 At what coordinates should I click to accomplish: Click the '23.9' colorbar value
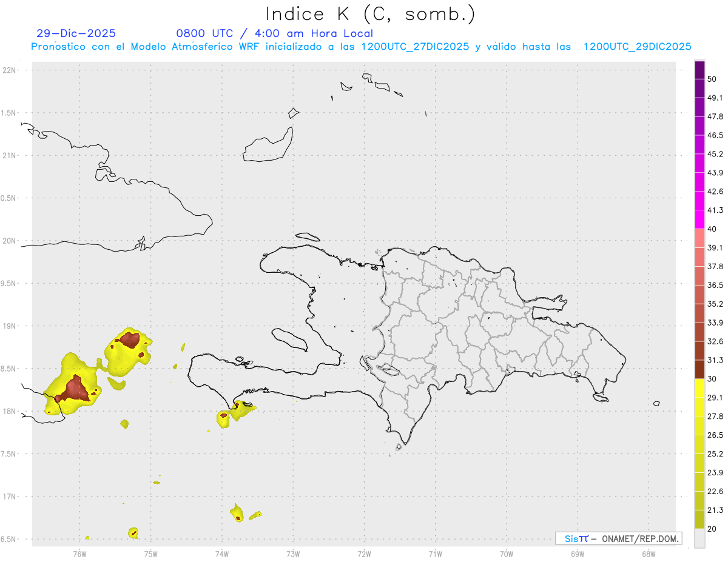(x=716, y=473)
